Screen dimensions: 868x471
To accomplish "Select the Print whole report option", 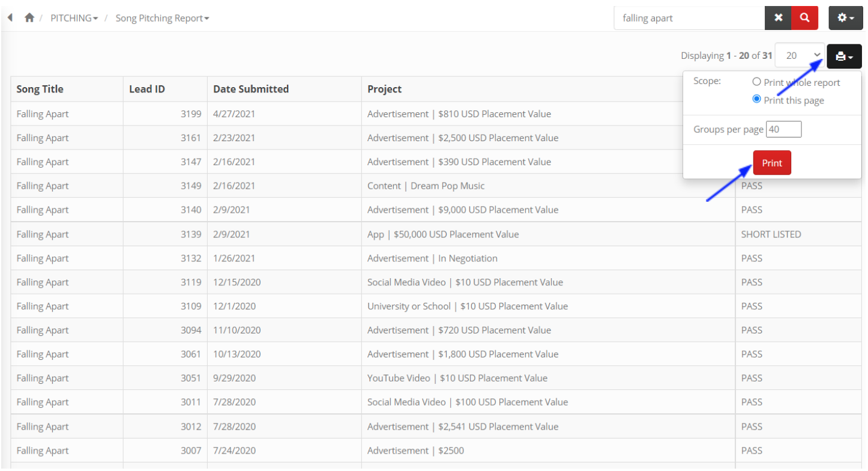I will [756, 82].
